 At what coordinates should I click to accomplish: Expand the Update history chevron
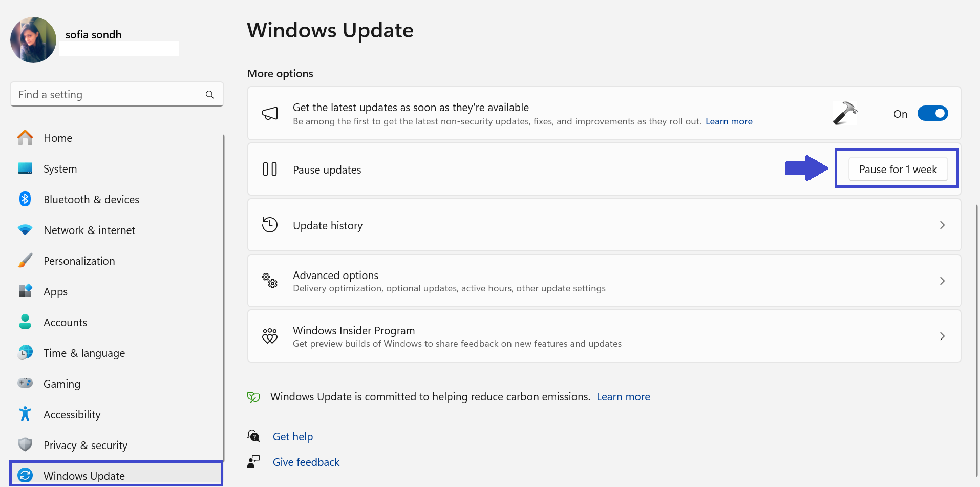pyautogui.click(x=942, y=225)
